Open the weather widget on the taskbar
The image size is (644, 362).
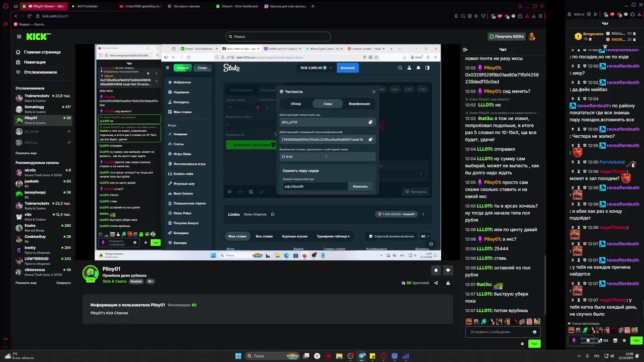pyautogui.click(x=19, y=356)
